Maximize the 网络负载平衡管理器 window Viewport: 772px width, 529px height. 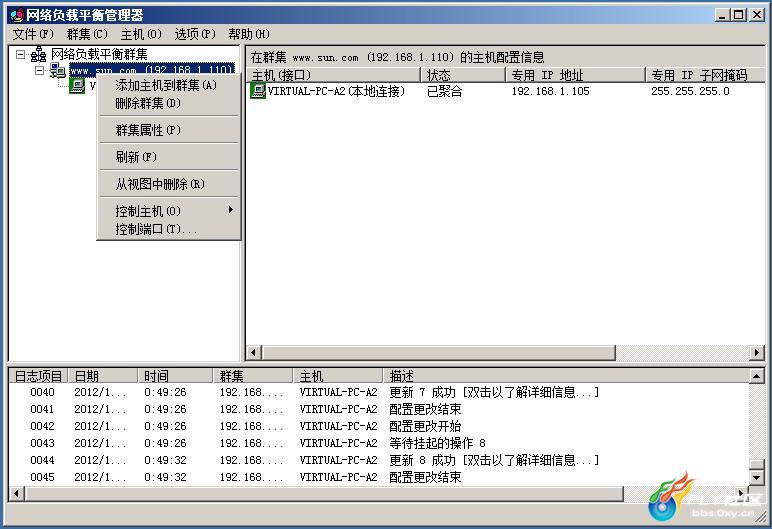739,15
